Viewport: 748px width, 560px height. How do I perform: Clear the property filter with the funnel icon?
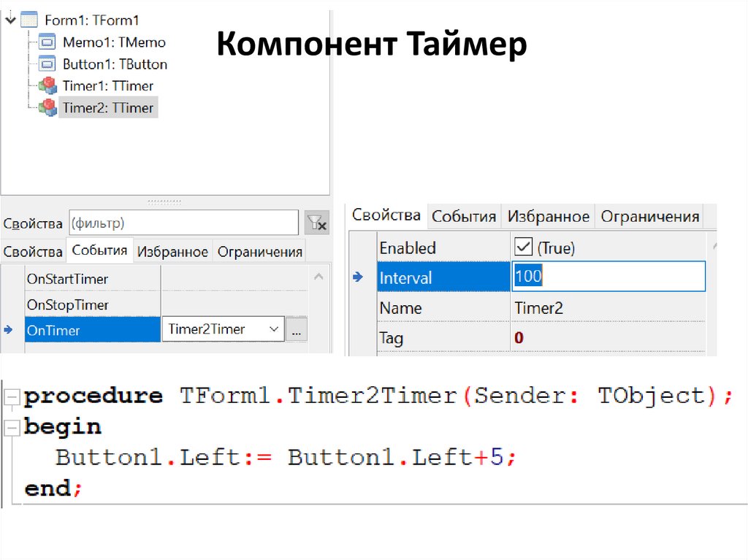[316, 222]
